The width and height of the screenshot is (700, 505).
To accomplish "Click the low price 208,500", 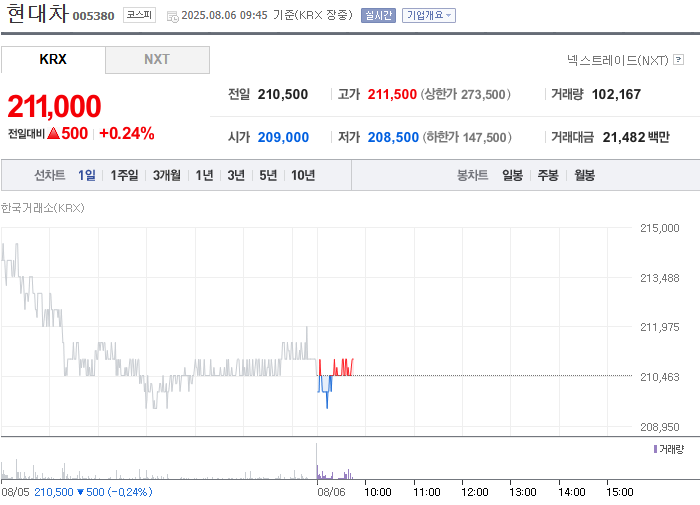I will pos(393,137).
